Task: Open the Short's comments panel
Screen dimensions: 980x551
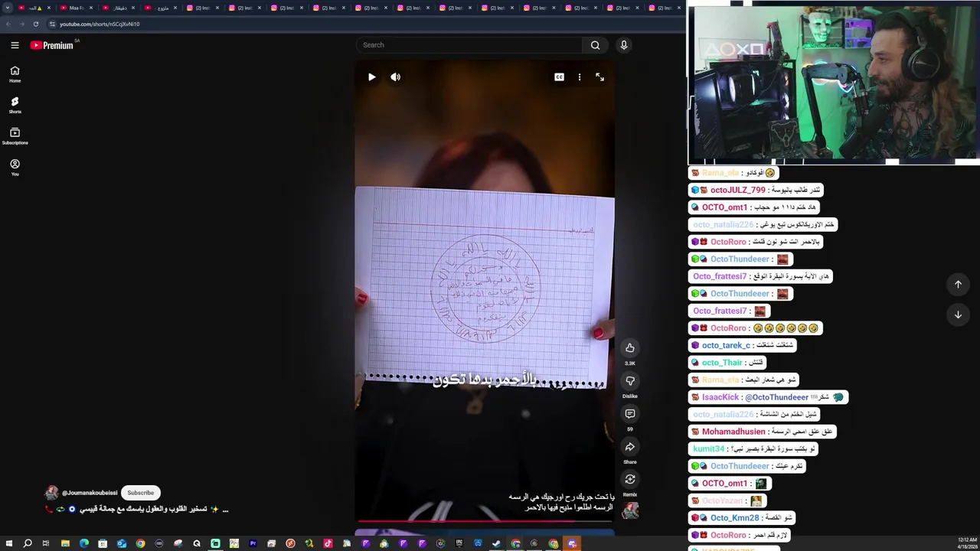Action: coord(630,414)
